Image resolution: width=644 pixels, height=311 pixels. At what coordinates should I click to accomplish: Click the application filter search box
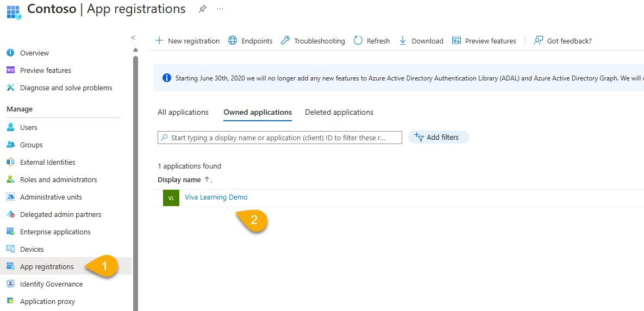280,138
